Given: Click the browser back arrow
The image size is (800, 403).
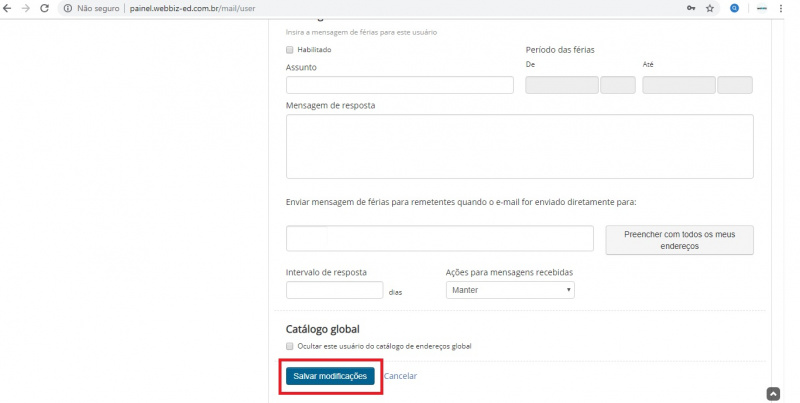Looking at the screenshot, I should [x=9, y=8].
